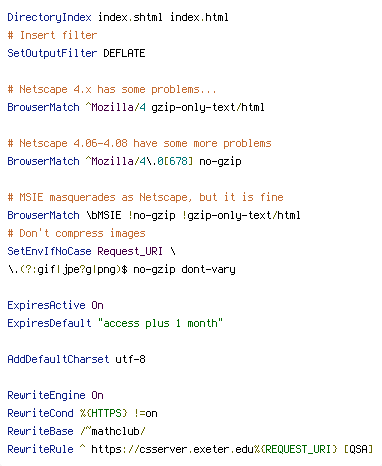
Task: Select the %{HTTPS} variable
Action: 104,413
